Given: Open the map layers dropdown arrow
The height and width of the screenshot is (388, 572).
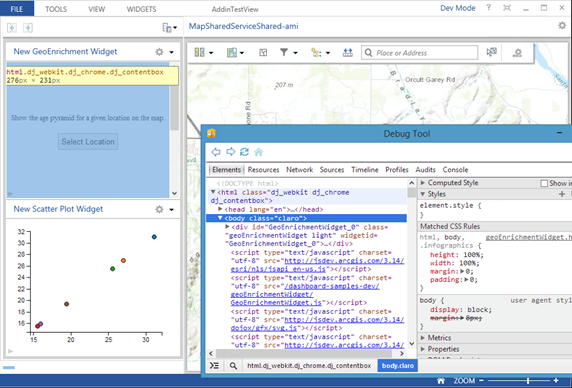Looking at the screenshot, I should (241, 53).
